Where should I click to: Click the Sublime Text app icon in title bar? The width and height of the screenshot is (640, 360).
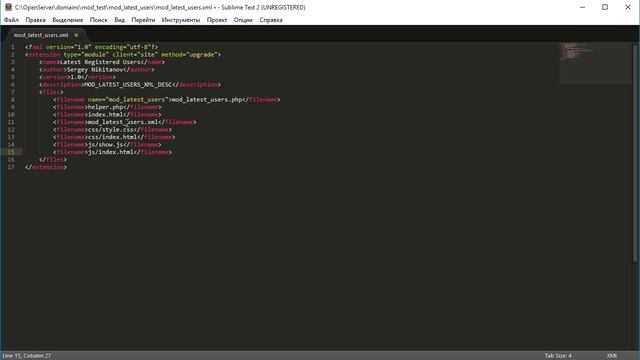tap(8, 7)
